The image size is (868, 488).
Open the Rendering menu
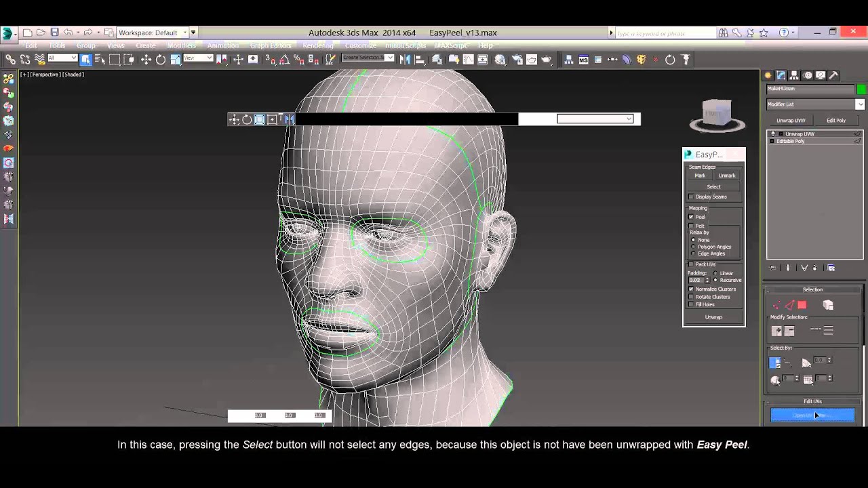tap(318, 45)
